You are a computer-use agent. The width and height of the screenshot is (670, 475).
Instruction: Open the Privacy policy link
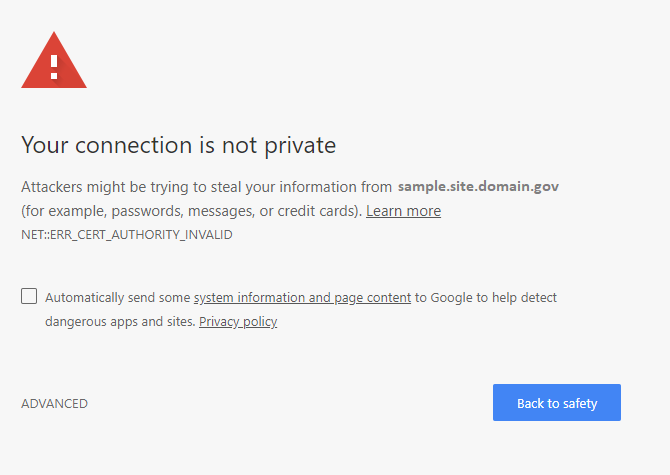point(238,322)
